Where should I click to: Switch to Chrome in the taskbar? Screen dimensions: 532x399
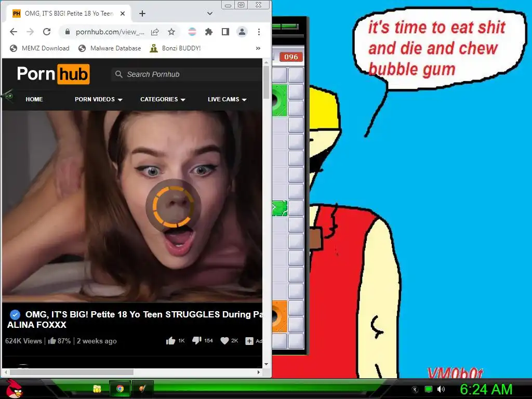120,389
